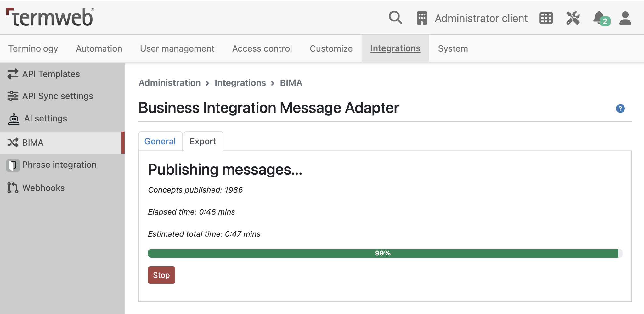
Task: Open API Sync settings in sidebar
Action: 58,96
